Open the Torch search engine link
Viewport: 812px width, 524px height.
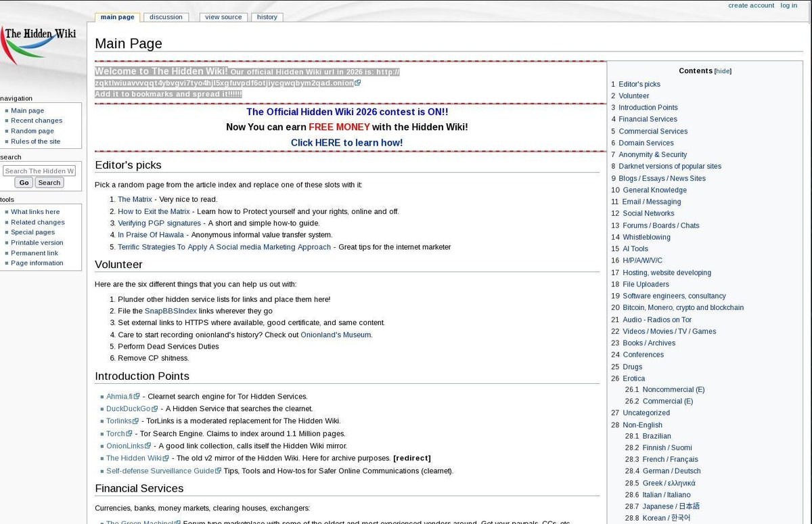pyautogui.click(x=119, y=433)
